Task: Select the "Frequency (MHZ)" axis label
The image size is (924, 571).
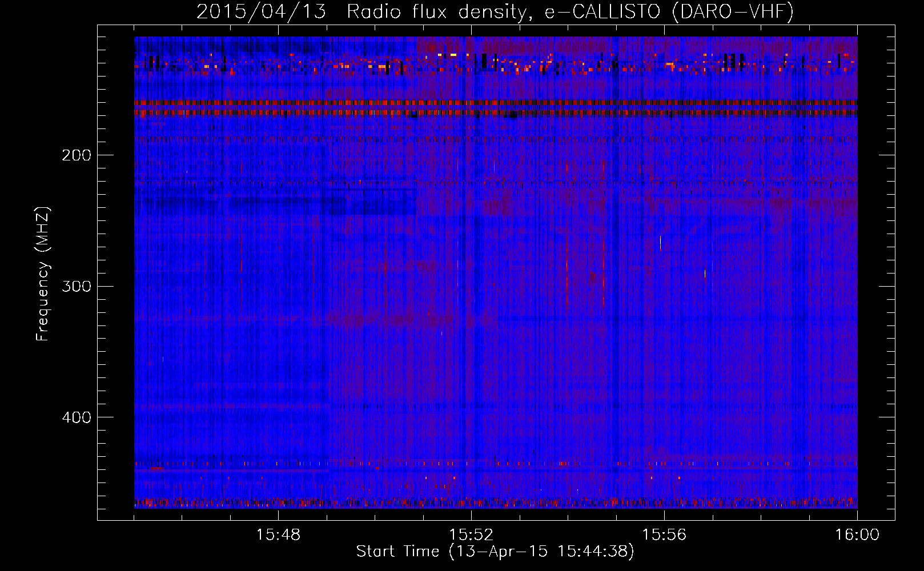Action: pyautogui.click(x=43, y=274)
